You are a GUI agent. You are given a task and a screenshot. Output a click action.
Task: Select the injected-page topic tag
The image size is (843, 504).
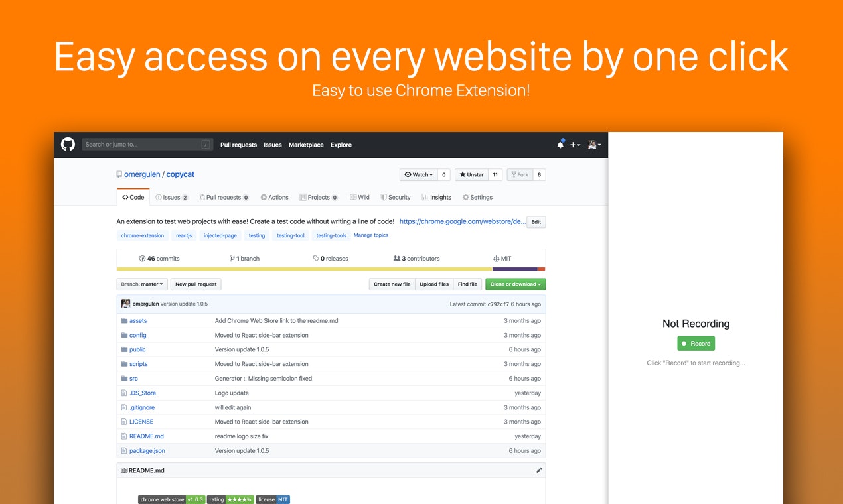220,235
